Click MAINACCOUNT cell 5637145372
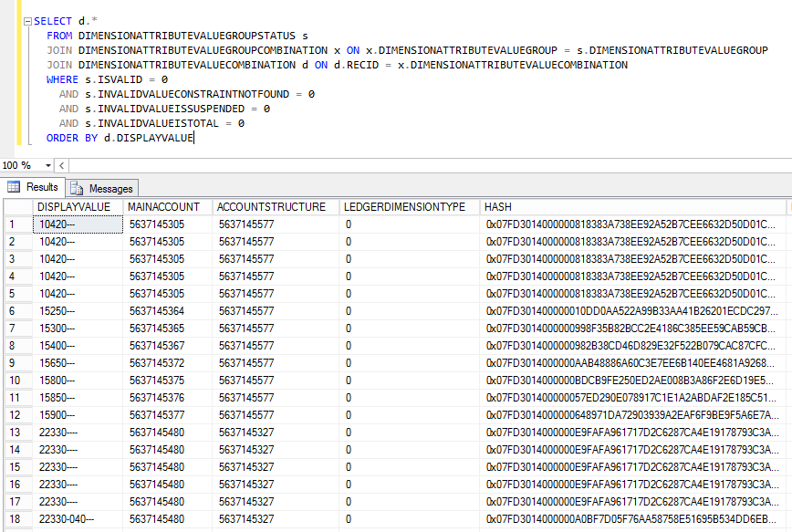The image size is (792, 532). click(168, 363)
